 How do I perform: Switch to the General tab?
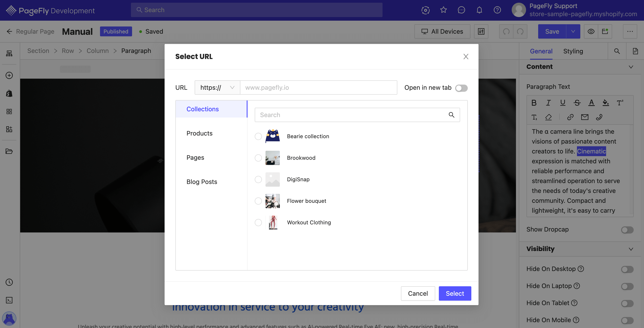click(x=541, y=51)
